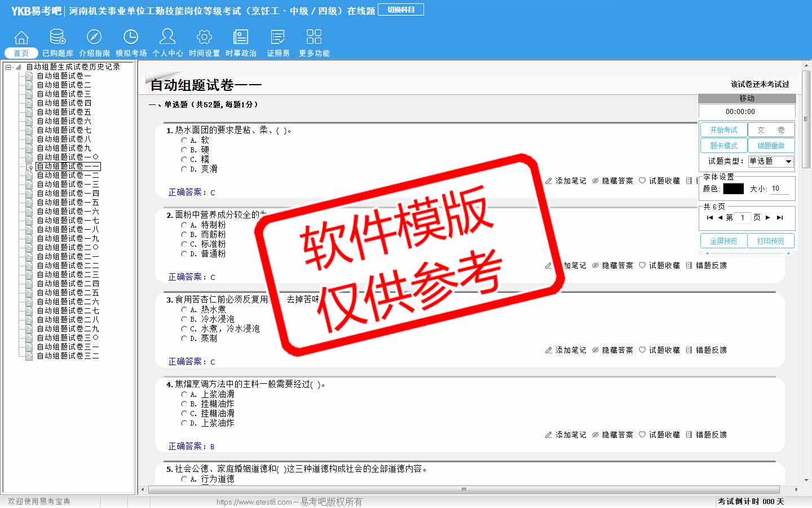The image size is (812, 508).
Task: Select option A 行为道德 in question 5
Action: [x=184, y=479]
